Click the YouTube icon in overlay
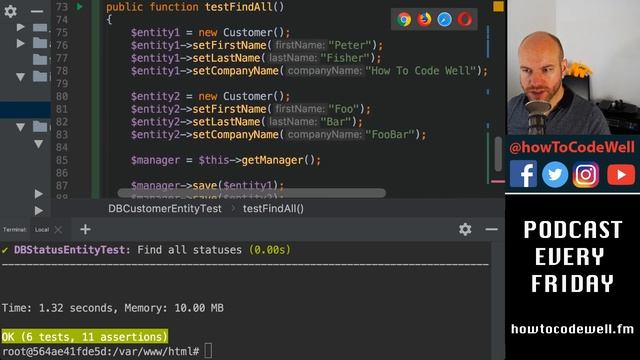The height and width of the screenshot is (360, 640). [621, 174]
